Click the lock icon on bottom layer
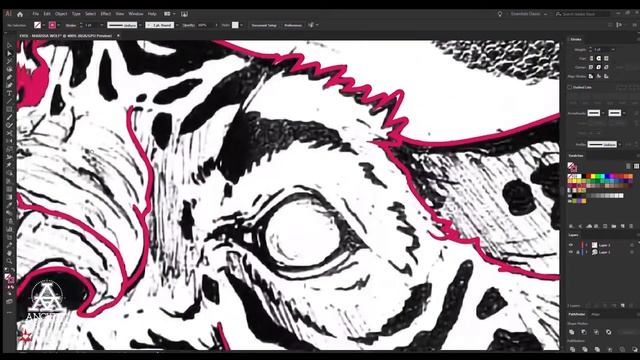Image resolution: width=640 pixels, height=360 pixels. point(578,252)
